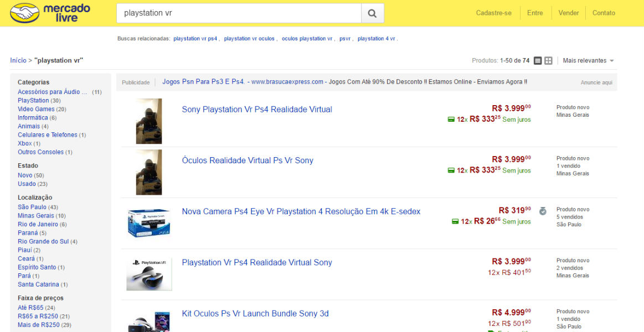Viewport: 644px width, 332px height.
Task: Click the card icon on Nova Camera installments
Action: [x=455, y=221]
